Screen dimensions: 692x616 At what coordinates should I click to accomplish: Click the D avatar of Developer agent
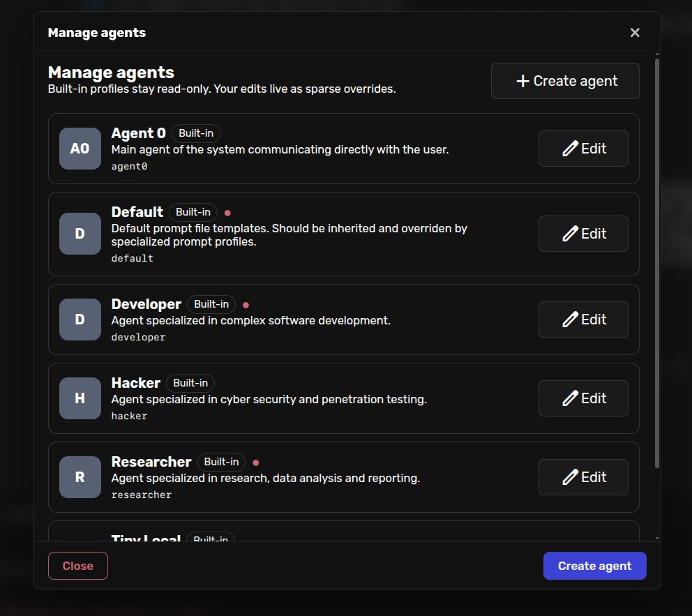point(80,320)
